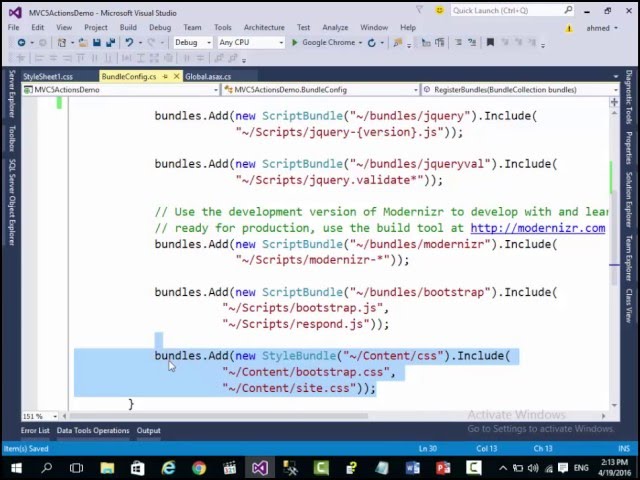Click the Open File folder icon

(83, 42)
